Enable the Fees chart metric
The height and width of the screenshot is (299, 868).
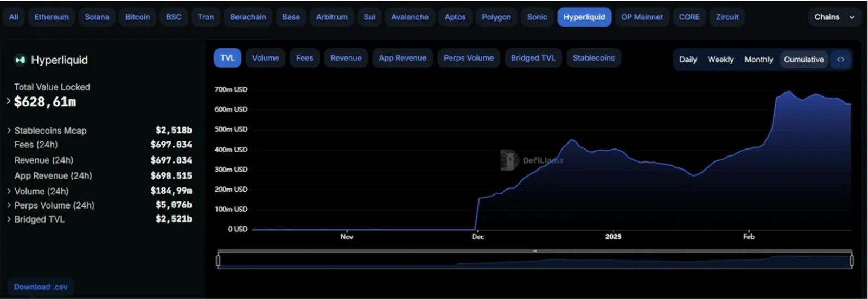(x=304, y=58)
